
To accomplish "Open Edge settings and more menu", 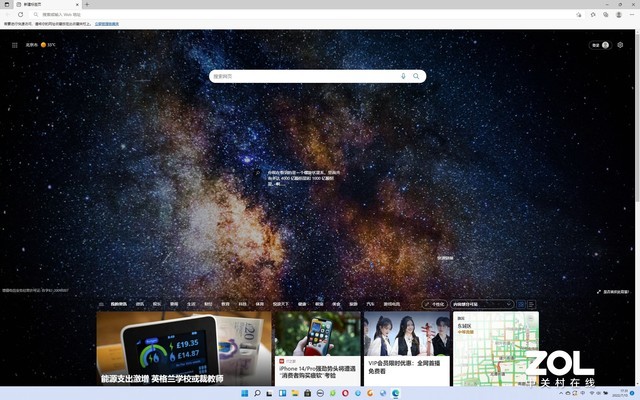I will [631, 15].
